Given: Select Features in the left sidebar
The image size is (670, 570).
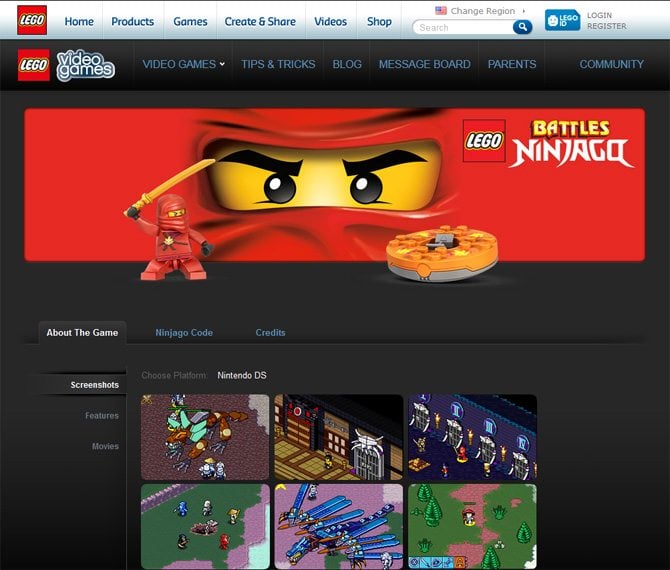Looking at the screenshot, I should 102,415.
